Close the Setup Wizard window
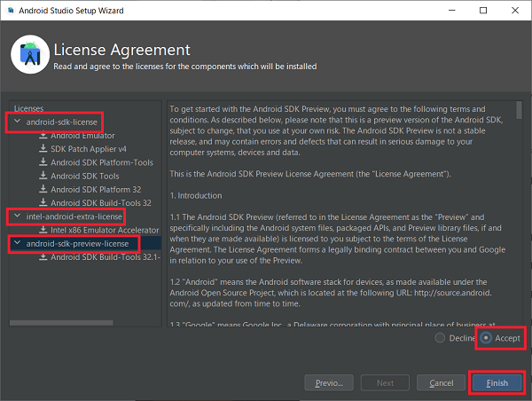The image size is (532, 401). pyautogui.click(x=515, y=11)
